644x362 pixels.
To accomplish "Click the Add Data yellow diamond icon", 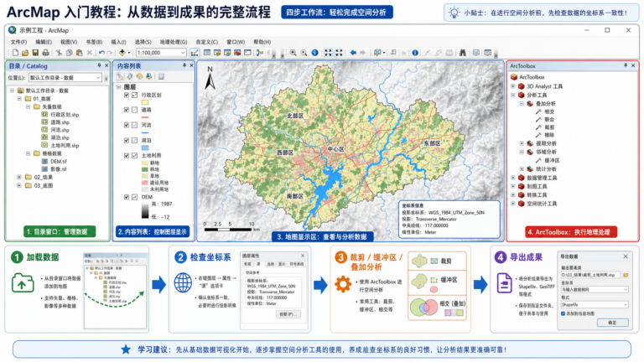I will tap(122, 53).
